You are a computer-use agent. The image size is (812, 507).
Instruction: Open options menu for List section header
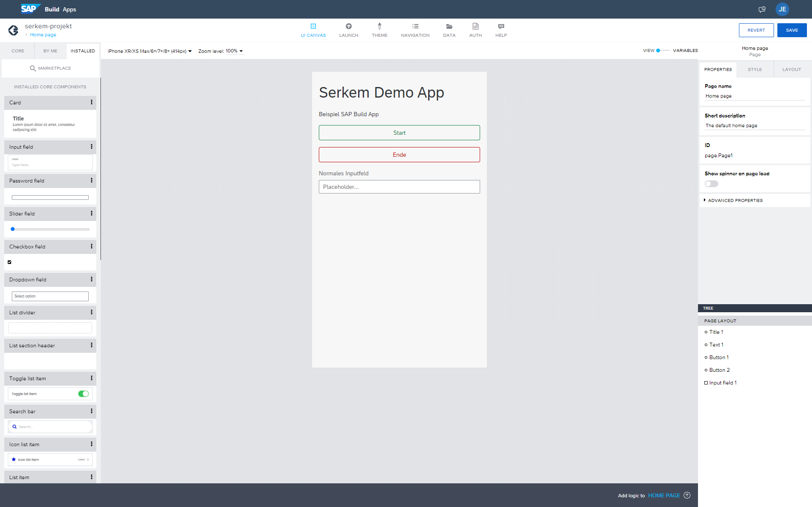click(x=91, y=345)
